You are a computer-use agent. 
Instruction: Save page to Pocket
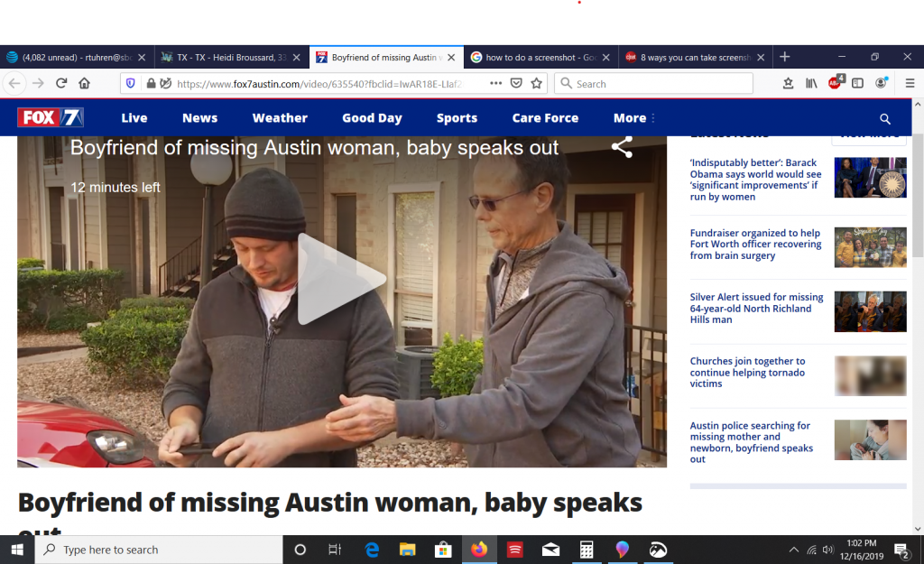click(516, 83)
